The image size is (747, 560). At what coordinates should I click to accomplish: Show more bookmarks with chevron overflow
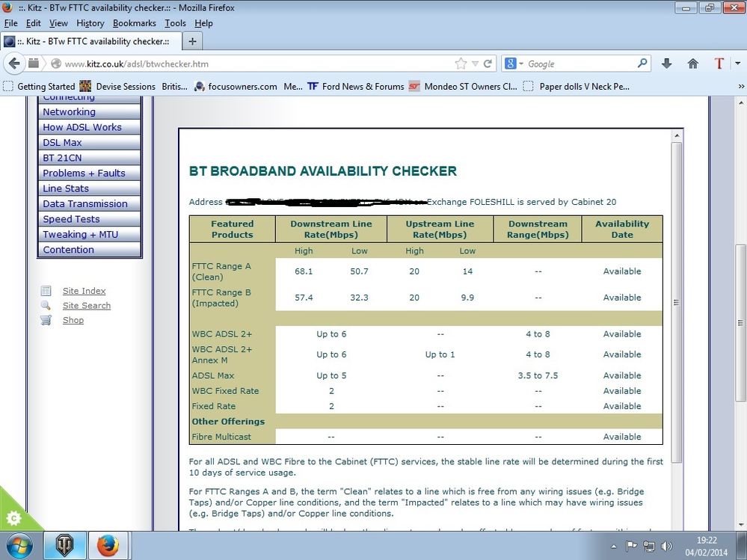[741, 87]
